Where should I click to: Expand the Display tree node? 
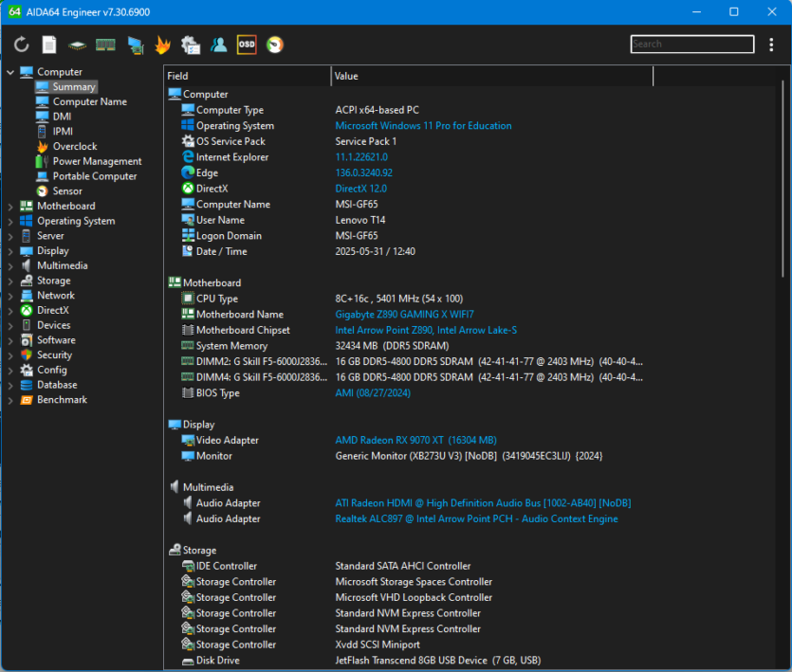click(10, 251)
